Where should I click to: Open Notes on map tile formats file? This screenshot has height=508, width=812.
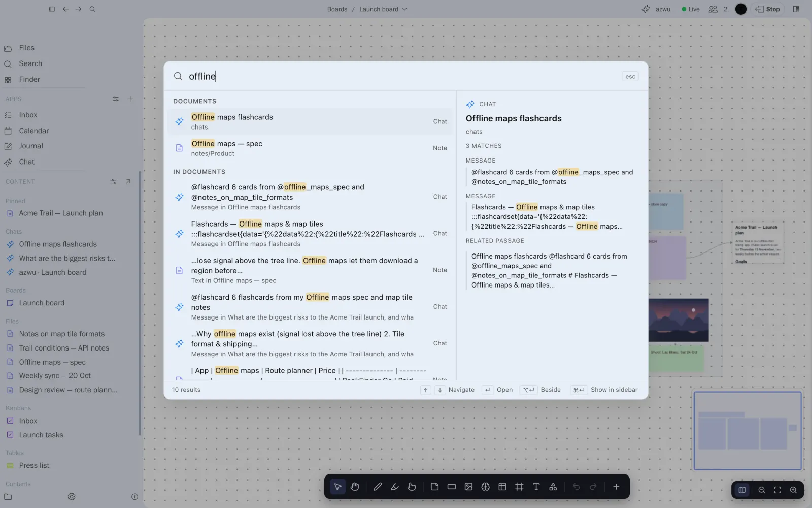[x=61, y=334]
